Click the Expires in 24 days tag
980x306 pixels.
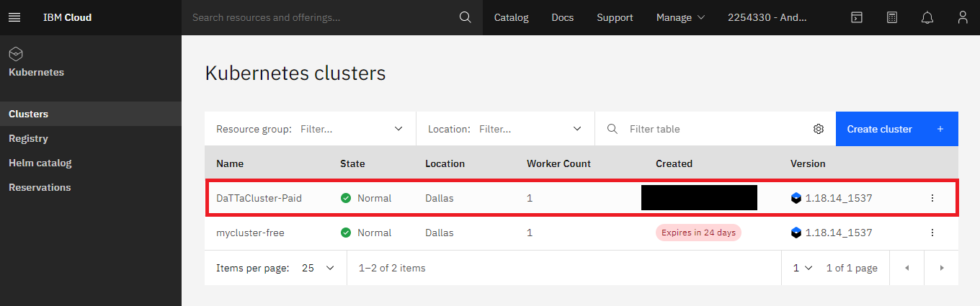698,233
